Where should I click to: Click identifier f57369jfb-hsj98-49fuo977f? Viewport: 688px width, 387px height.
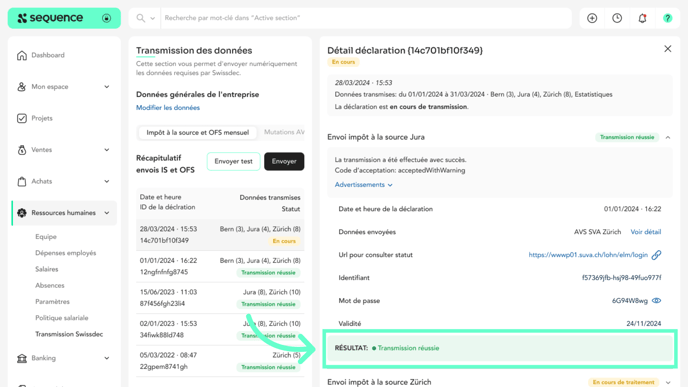[x=621, y=278]
